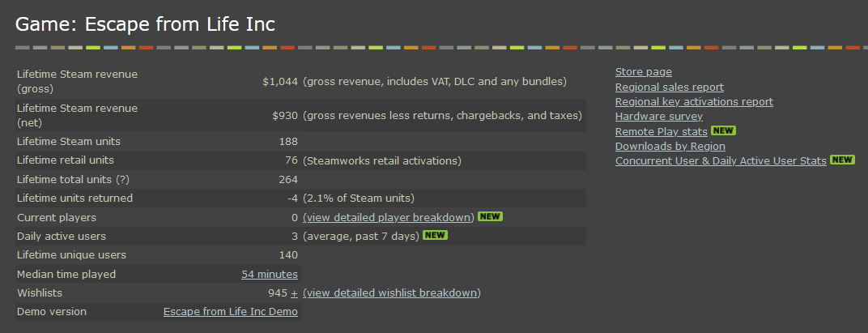Click the 'Current players' label
The image size is (868, 333).
click(x=57, y=218)
